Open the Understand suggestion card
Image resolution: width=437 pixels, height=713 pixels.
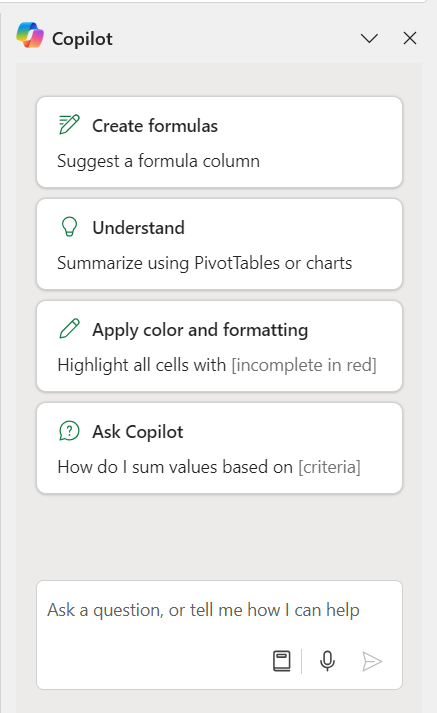coord(219,244)
